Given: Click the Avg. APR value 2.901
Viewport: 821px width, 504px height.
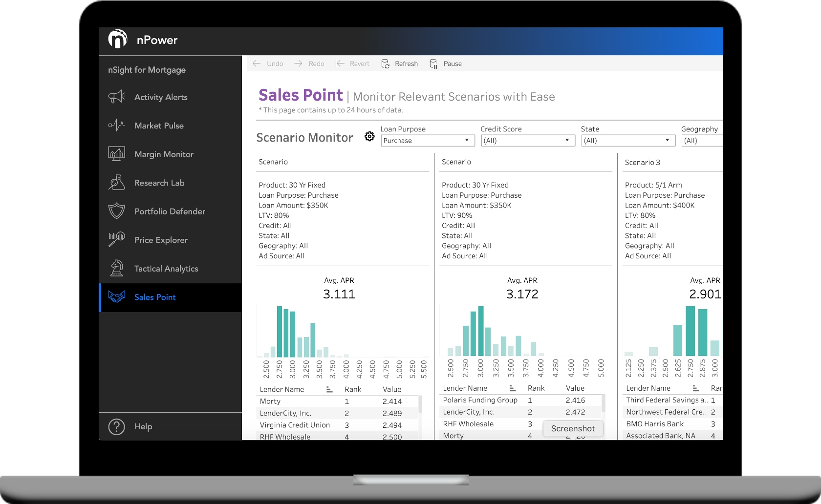Looking at the screenshot, I should coord(705,294).
